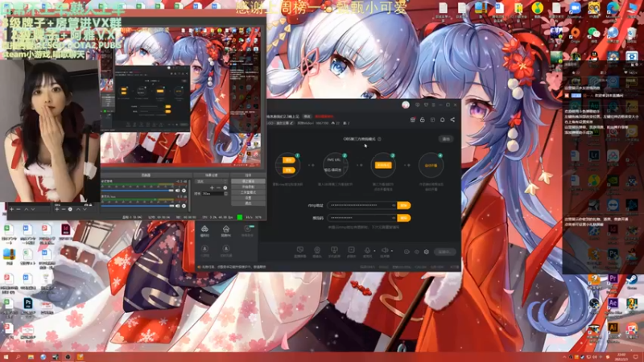This screenshot has height=362, width=644.
Task: Open the Windows Start button
Action: 6,357
